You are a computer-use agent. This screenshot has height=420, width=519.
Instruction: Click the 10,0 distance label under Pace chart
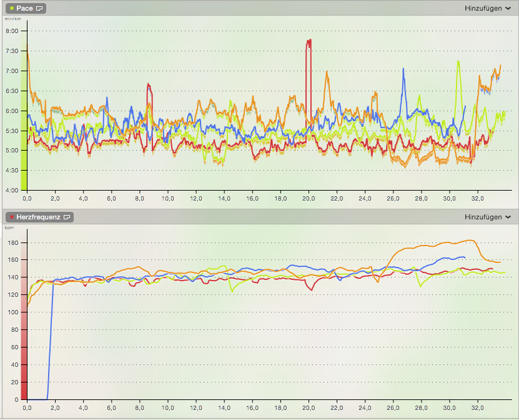[x=168, y=198]
